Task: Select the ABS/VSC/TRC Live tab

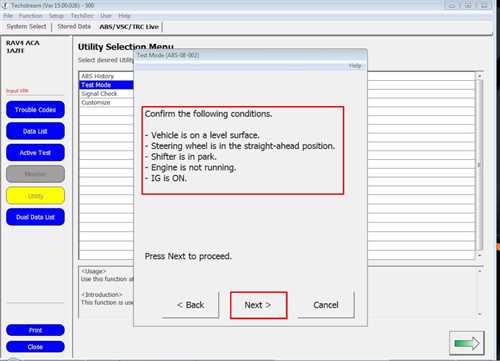Action: 129,27
